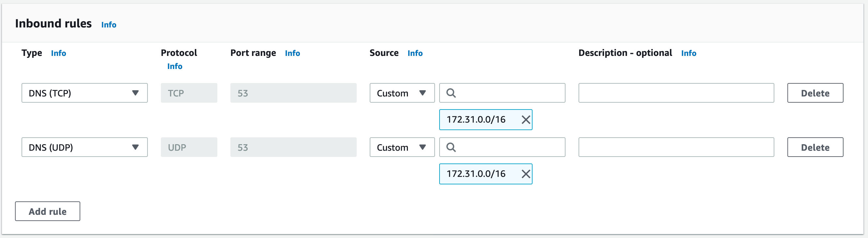868x238 pixels.
Task: Remove the 172.31.0.0/16 source from the DNS (TCP) rule
Action: point(525,120)
